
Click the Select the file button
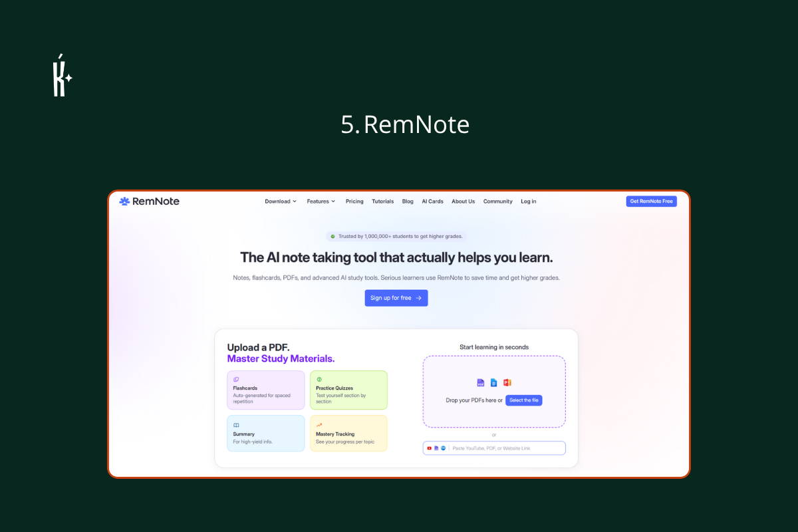coord(524,400)
